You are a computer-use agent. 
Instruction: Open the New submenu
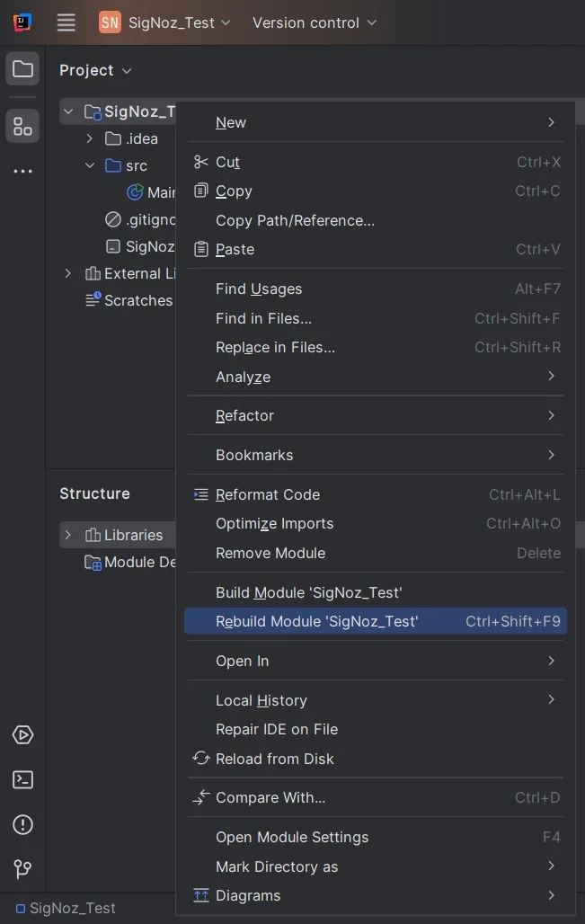376,122
